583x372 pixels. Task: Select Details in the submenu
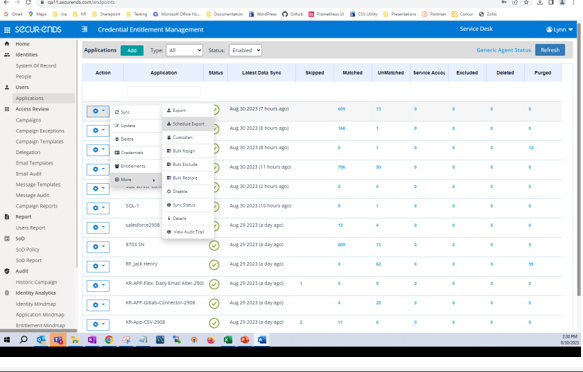188,218
